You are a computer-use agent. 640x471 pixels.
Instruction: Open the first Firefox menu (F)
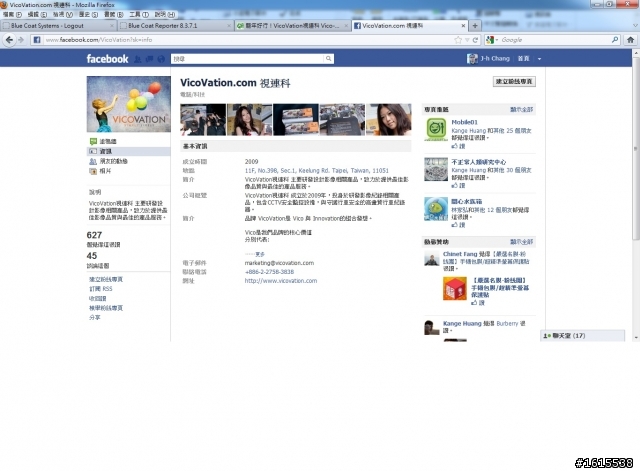[12, 14]
